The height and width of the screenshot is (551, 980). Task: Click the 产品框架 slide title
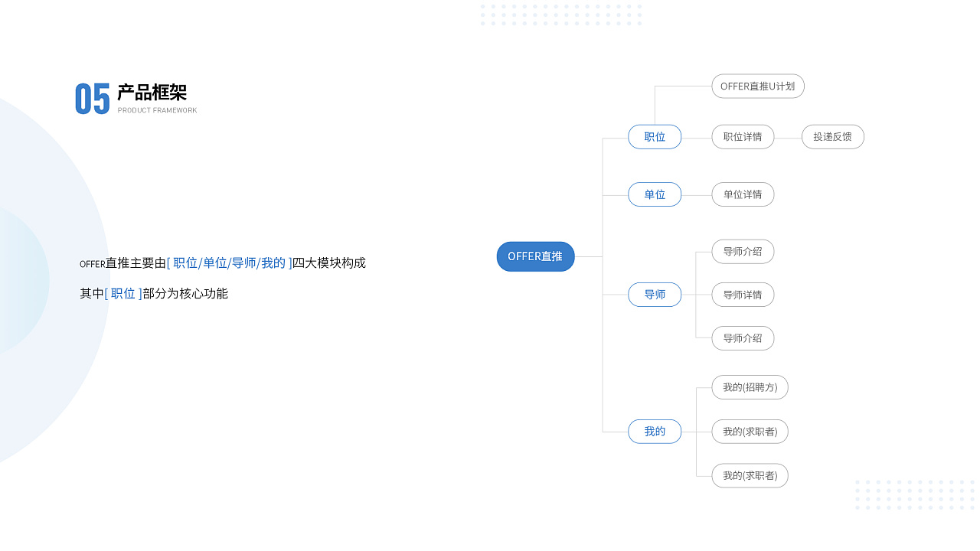[x=152, y=93]
